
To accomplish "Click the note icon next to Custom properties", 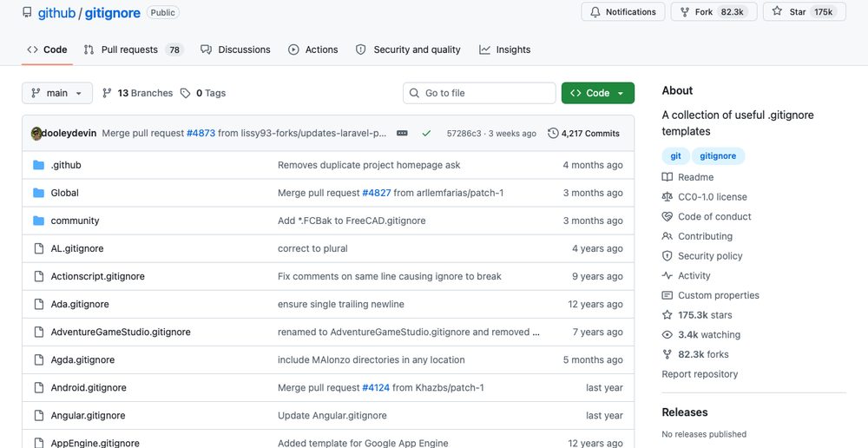I will click(x=667, y=295).
